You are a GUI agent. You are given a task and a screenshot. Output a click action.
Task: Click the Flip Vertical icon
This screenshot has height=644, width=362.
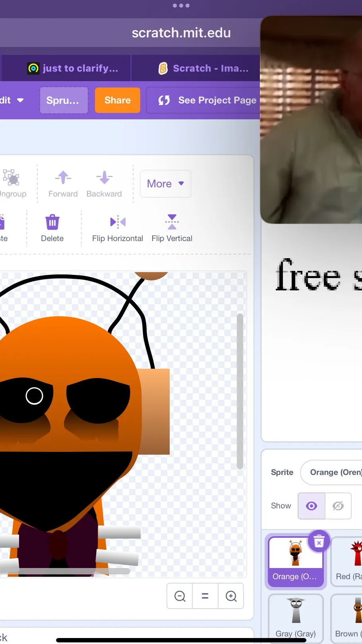tap(172, 222)
